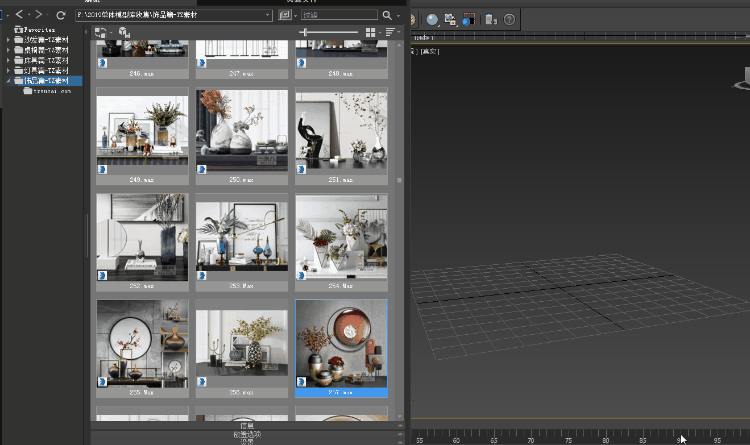Click the search magnifier icon
Viewport: 750px width, 445px height.
[x=388, y=16]
